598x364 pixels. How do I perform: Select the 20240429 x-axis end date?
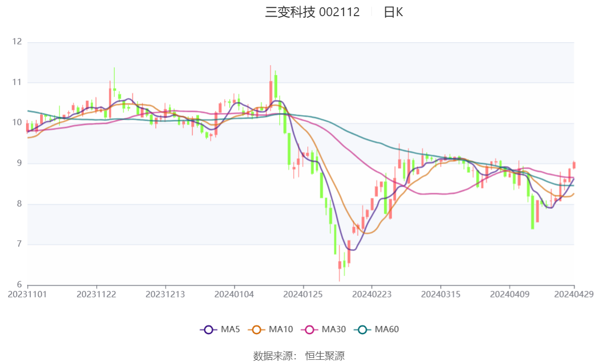point(574,294)
